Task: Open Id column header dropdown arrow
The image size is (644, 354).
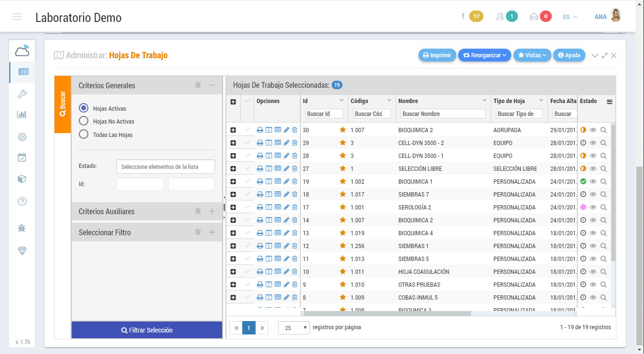Action: point(341,101)
